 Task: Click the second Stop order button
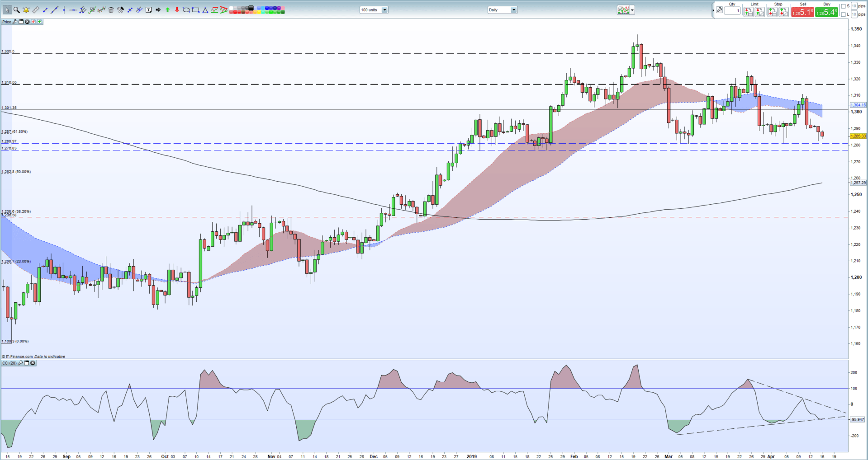point(783,12)
